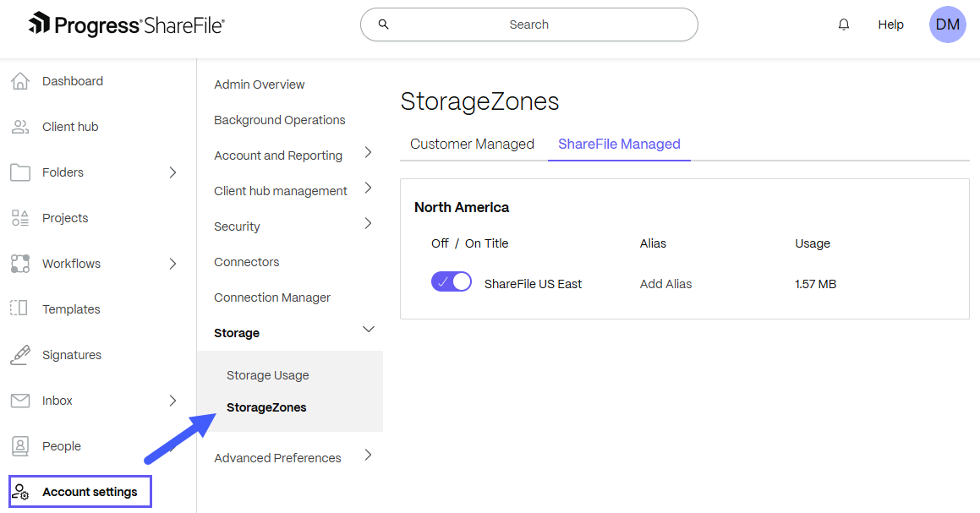980x513 pixels.
Task: Click the Templates icon in sidebar
Action: [x=19, y=308]
